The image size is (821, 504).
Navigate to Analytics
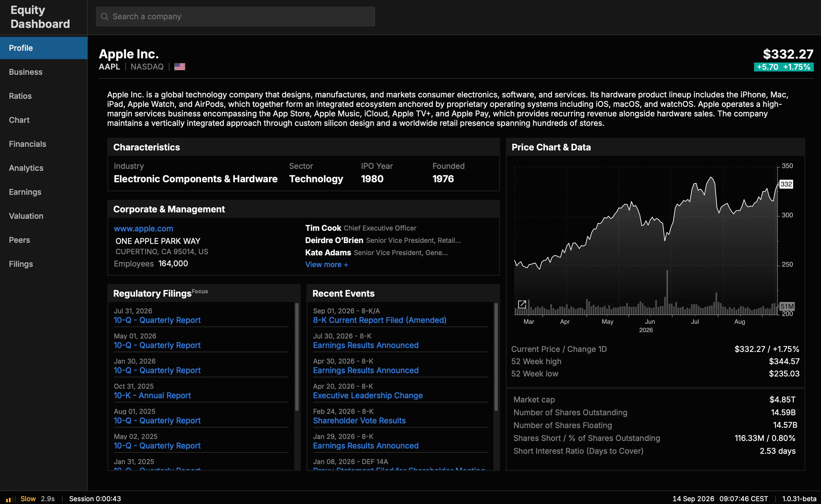point(44,168)
